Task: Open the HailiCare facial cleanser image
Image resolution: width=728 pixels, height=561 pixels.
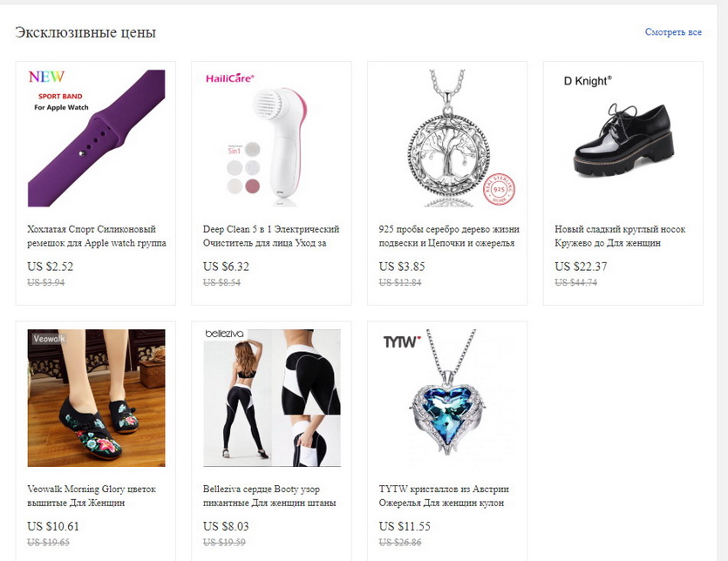Action: tap(272, 138)
